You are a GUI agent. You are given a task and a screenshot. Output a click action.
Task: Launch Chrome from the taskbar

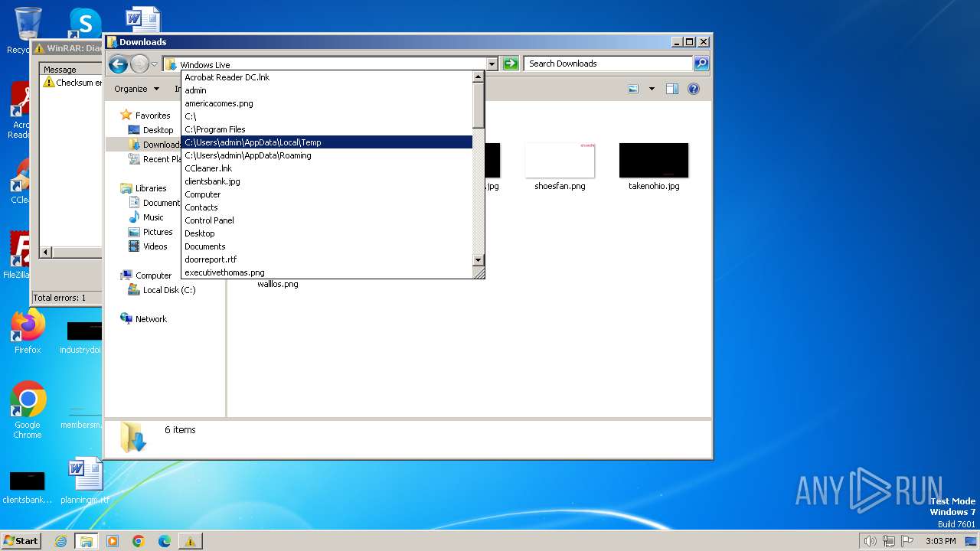pos(139,541)
